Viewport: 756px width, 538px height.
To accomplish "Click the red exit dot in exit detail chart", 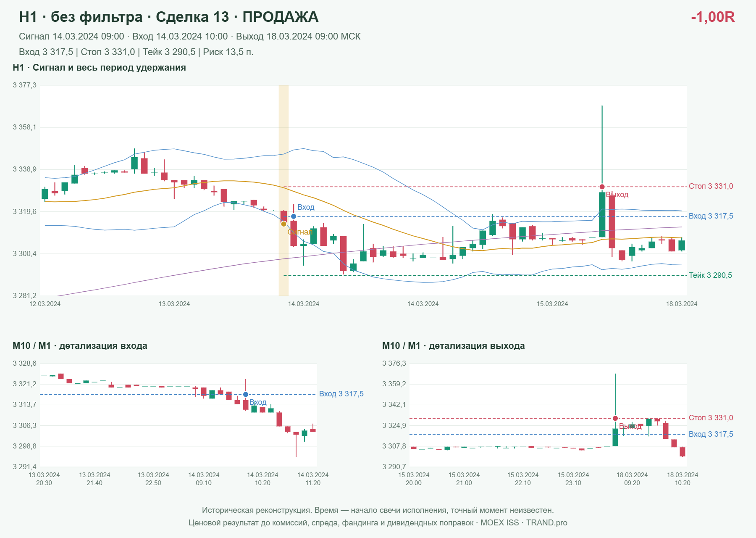I will point(615,418).
